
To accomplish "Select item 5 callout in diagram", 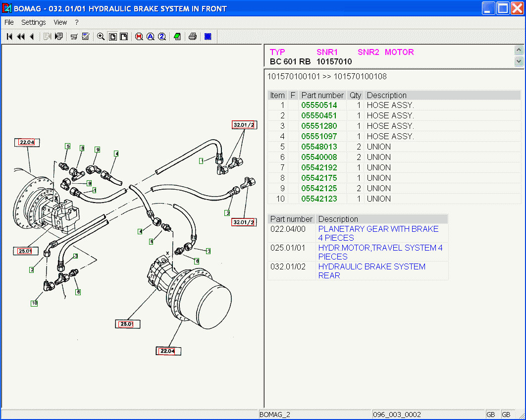I will coord(68,146).
